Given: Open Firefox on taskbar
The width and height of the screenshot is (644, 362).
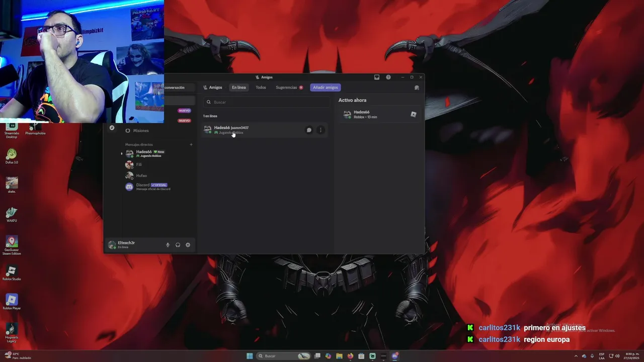Looking at the screenshot, I should point(351,356).
